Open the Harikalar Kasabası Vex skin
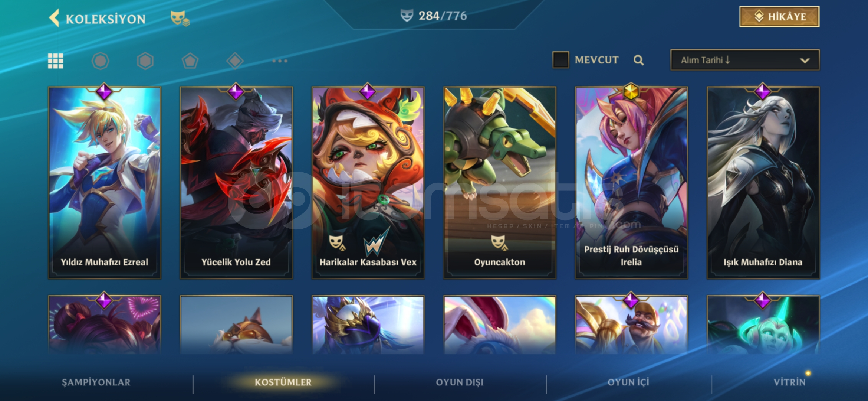The image size is (868, 401). [x=368, y=183]
